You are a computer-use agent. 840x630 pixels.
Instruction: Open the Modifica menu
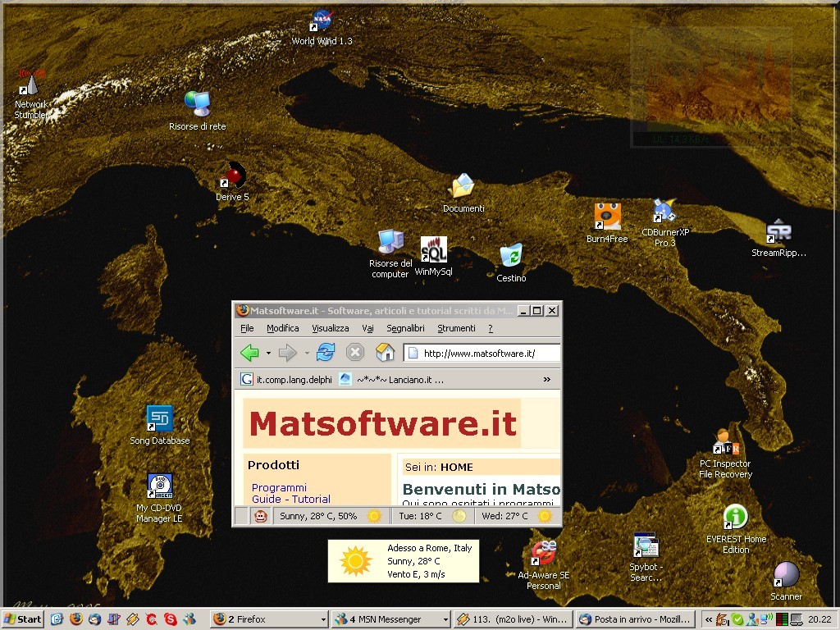[x=283, y=328]
